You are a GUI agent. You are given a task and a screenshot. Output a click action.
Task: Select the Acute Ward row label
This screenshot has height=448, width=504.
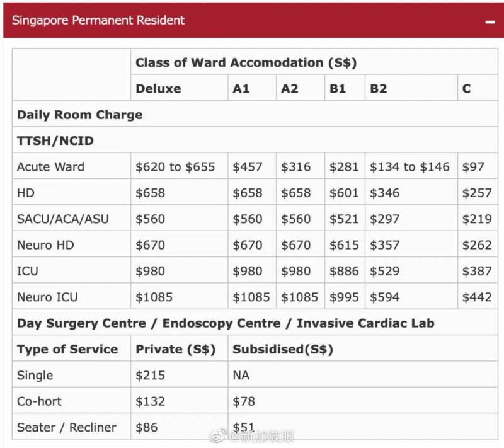50,167
